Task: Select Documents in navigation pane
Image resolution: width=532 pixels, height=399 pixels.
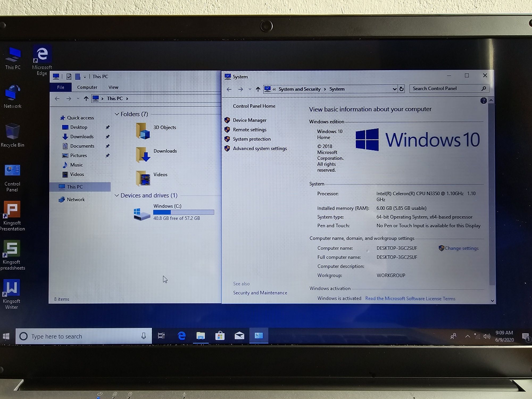Action: click(x=78, y=146)
